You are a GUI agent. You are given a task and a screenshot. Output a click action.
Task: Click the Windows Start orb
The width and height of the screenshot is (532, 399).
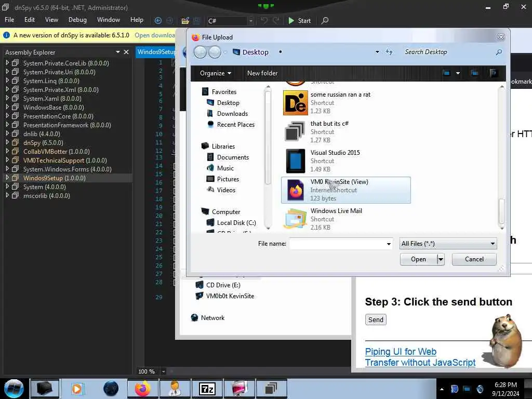click(14, 389)
